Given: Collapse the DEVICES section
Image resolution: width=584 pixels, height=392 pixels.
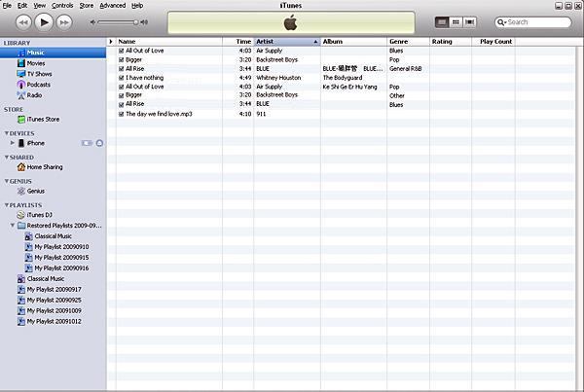Looking at the screenshot, I should (x=7, y=133).
